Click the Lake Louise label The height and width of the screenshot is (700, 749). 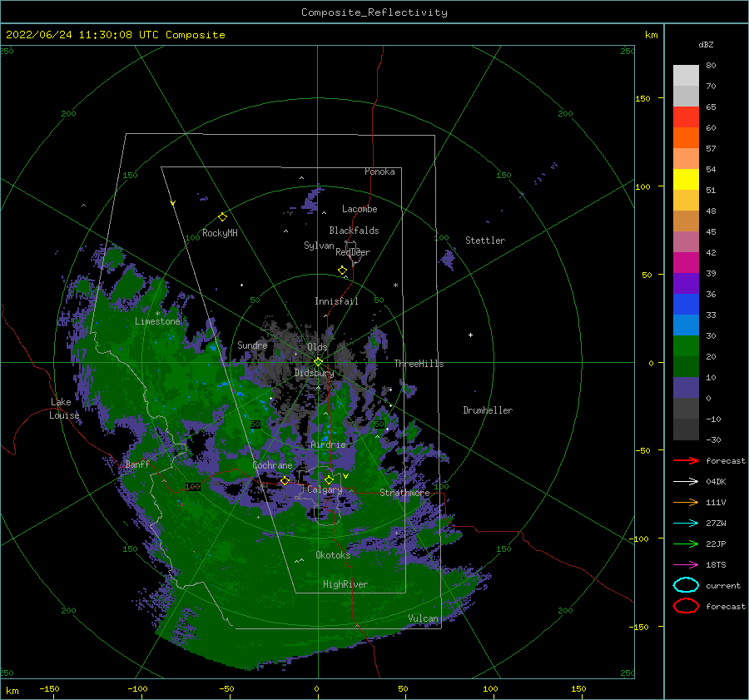click(64, 409)
